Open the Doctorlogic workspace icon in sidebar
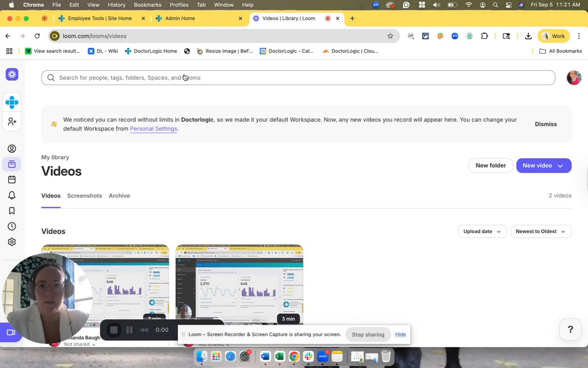 12,102
